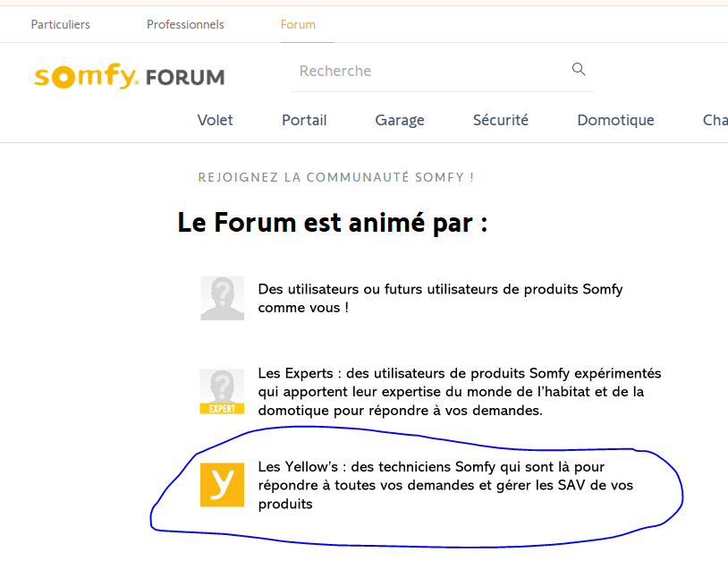Viewport: 728px width, 561px height.
Task: Open the Garage category
Action: 400,120
